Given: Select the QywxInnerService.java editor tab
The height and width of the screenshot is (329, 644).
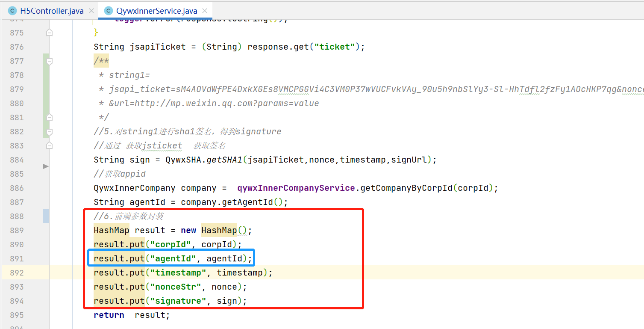Looking at the screenshot, I should tap(156, 11).
